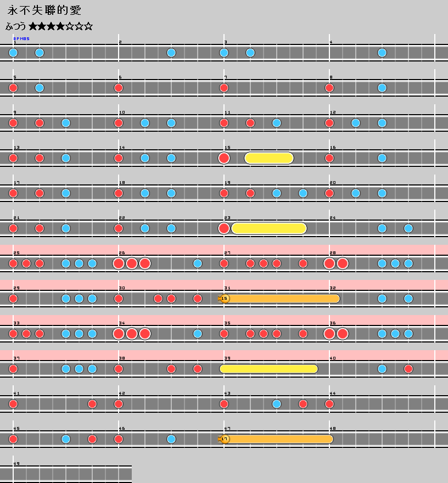Click the song title 永不失聯的愛
448x483 pixels.
(x=44, y=10)
